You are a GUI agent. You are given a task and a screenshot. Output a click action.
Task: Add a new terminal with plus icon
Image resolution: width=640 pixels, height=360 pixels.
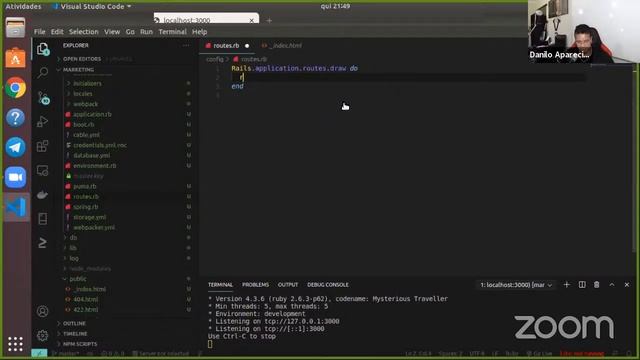coord(567,284)
